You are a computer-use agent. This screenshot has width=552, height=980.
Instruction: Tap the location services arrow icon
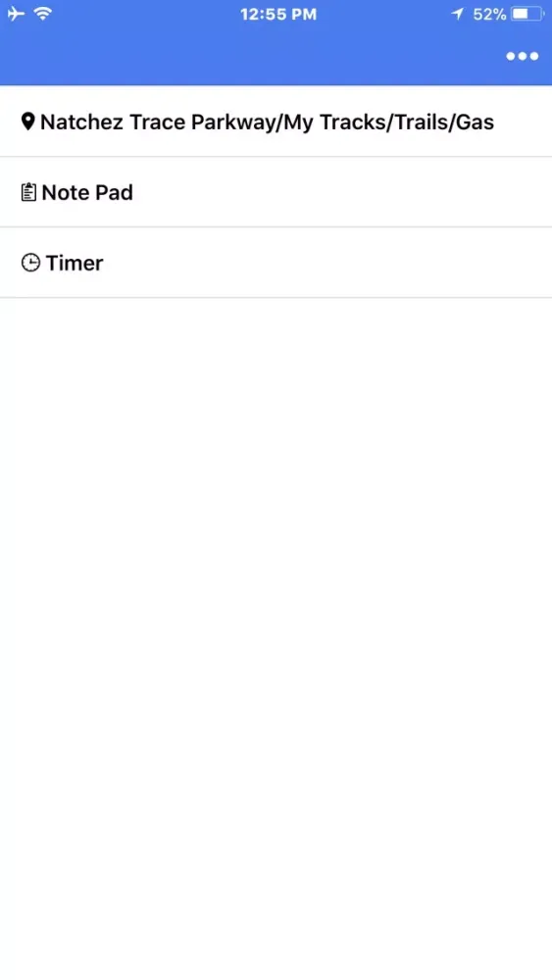click(x=458, y=14)
